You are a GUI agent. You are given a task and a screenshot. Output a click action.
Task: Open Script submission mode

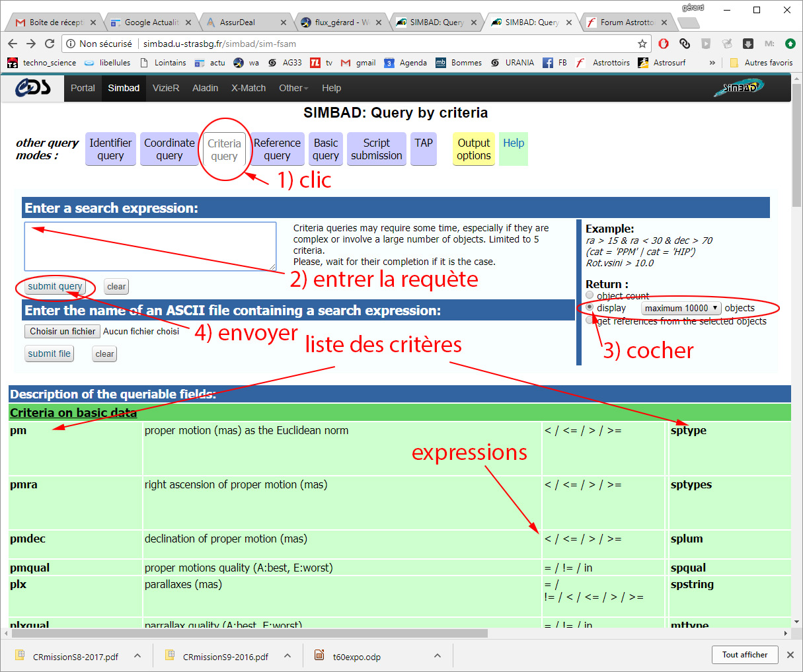(377, 149)
